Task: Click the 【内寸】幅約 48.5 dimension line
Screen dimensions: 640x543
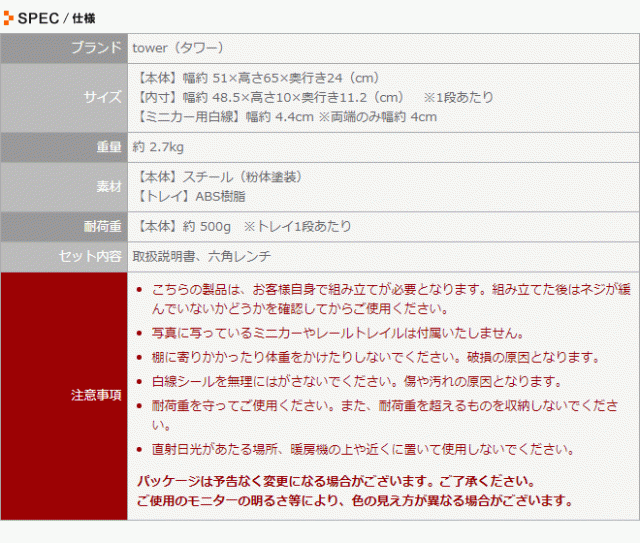Action: 268,97
